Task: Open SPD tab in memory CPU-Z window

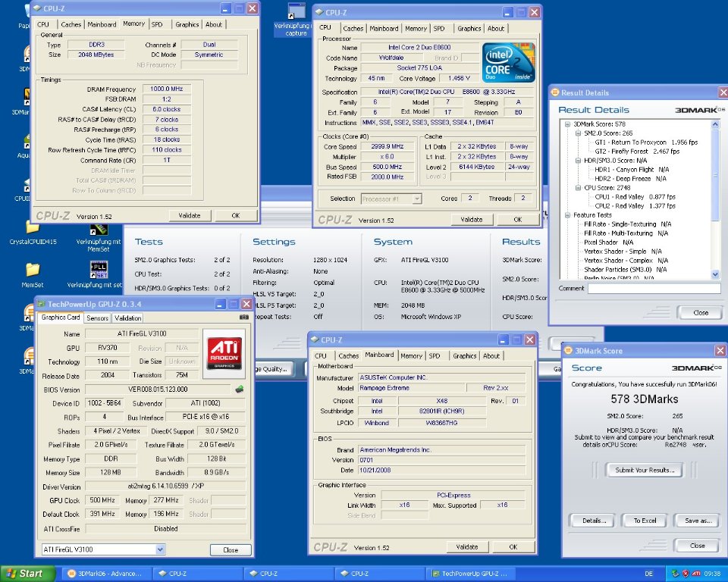Action: [x=157, y=24]
